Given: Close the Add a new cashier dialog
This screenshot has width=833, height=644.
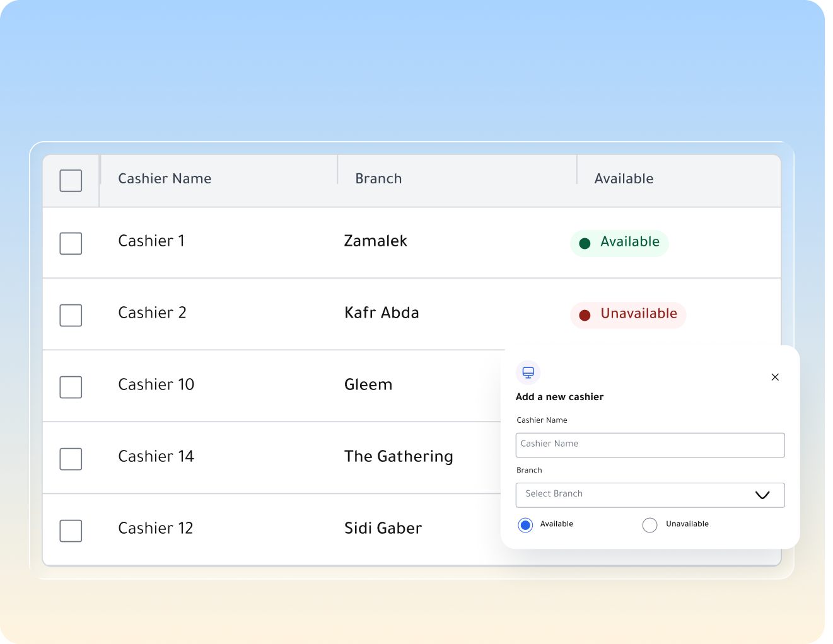Looking at the screenshot, I should click(775, 377).
